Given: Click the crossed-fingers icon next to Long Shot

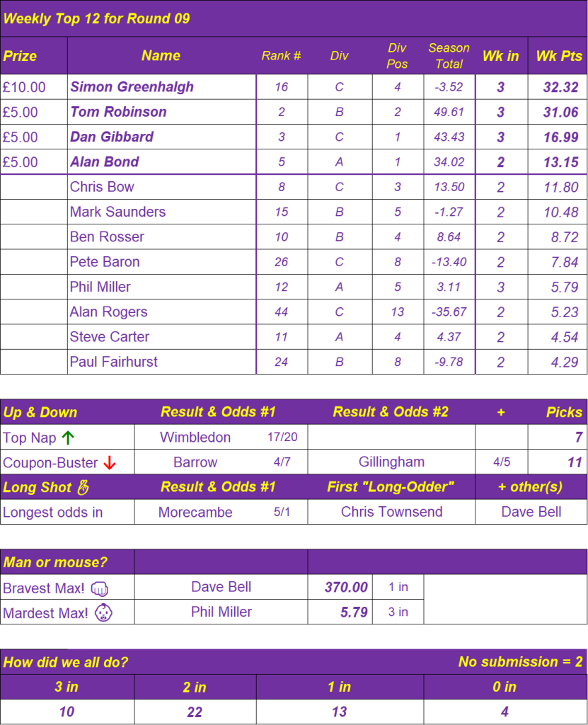Looking at the screenshot, I should (83, 487).
